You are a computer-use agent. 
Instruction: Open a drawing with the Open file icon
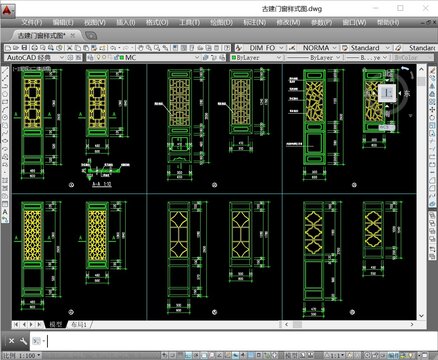coord(15,48)
